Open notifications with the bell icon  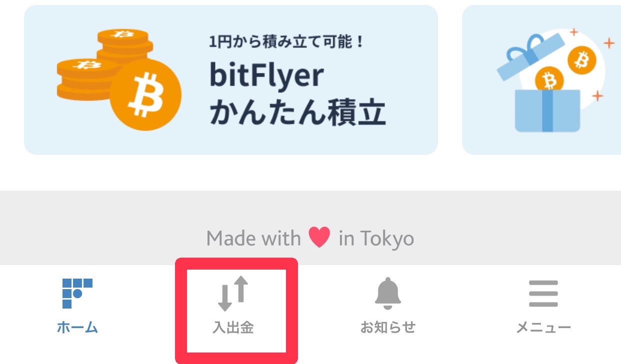pos(388,294)
